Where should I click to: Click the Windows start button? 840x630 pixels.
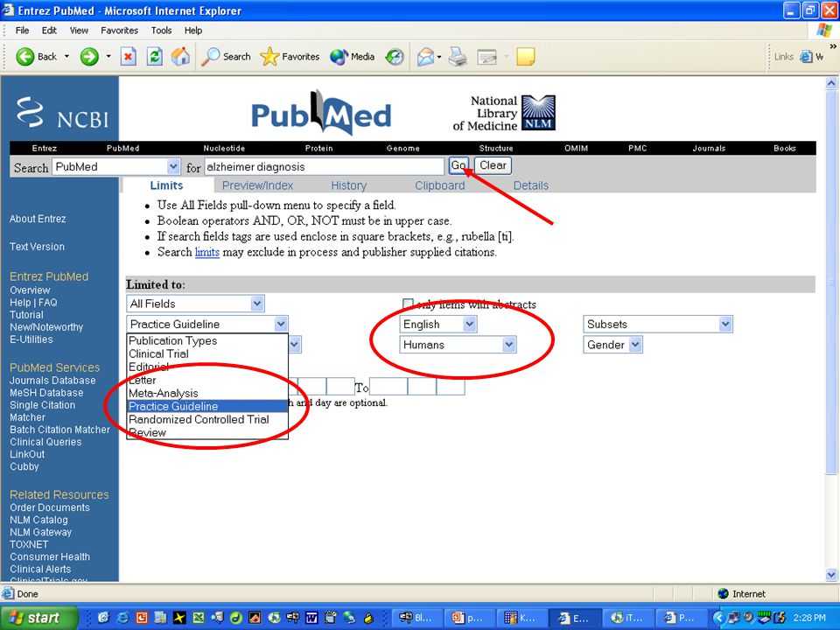click(38, 618)
